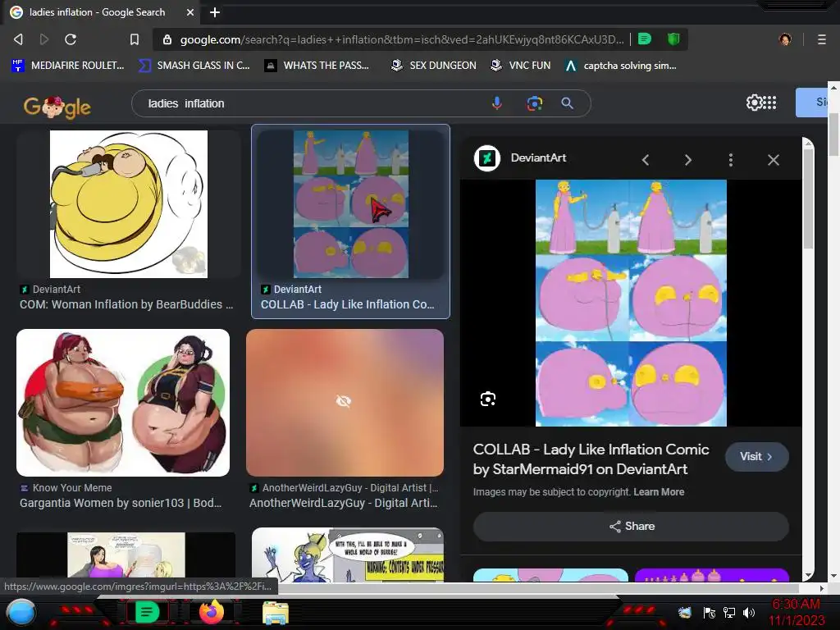This screenshot has height=630, width=840.
Task: Search by image with Lens camera icon
Action: click(534, 103)
